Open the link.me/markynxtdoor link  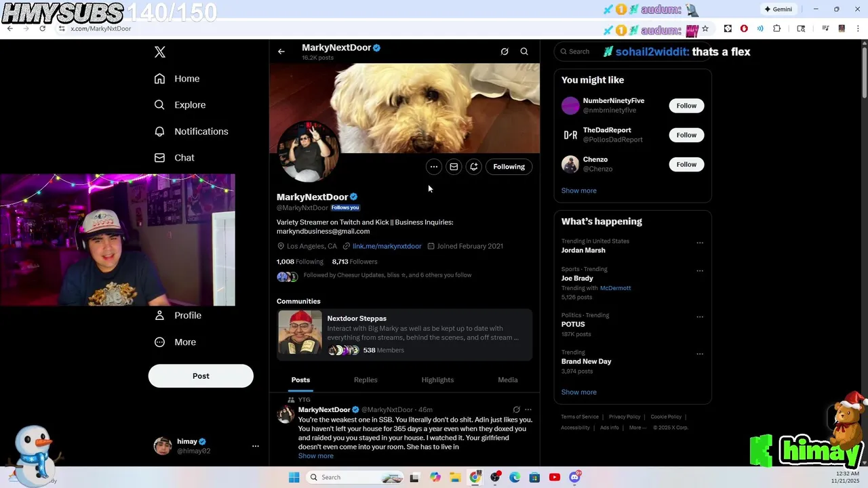point(387,246)
